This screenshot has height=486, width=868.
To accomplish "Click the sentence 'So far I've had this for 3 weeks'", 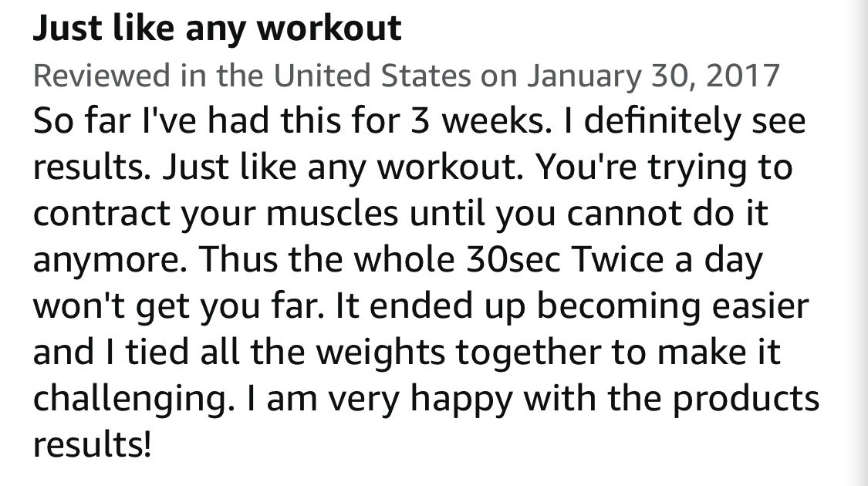I will (292, 120).
